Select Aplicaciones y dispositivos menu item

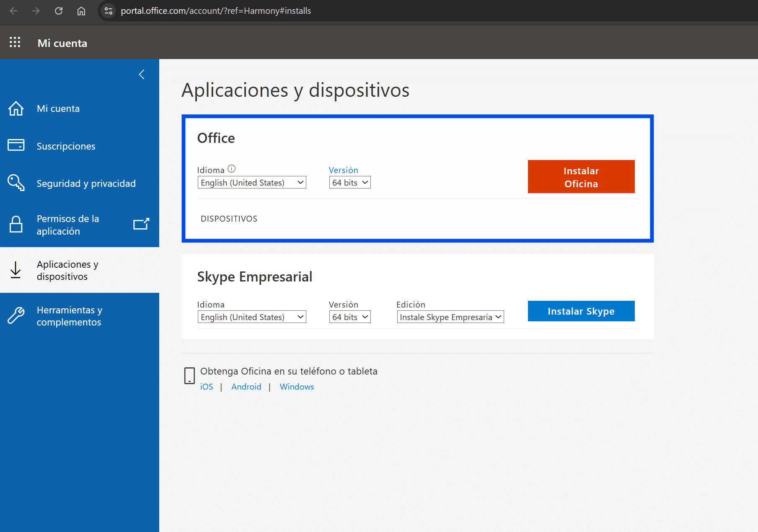(x=80, y=270)
